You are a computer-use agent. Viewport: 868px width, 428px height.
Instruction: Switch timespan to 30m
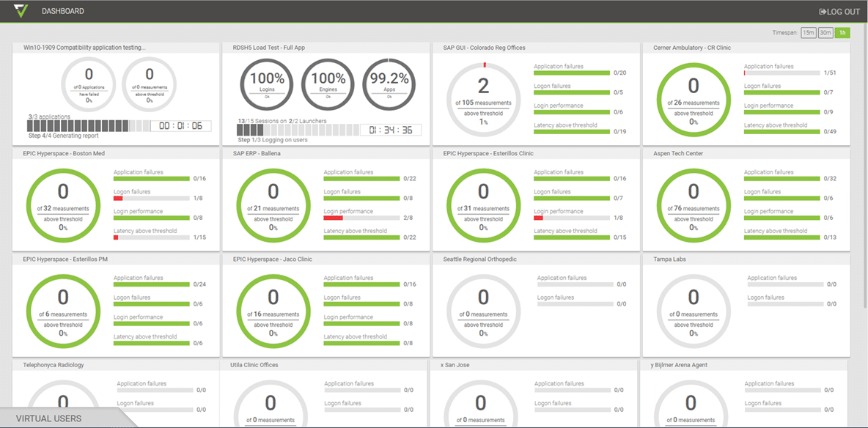825,33
